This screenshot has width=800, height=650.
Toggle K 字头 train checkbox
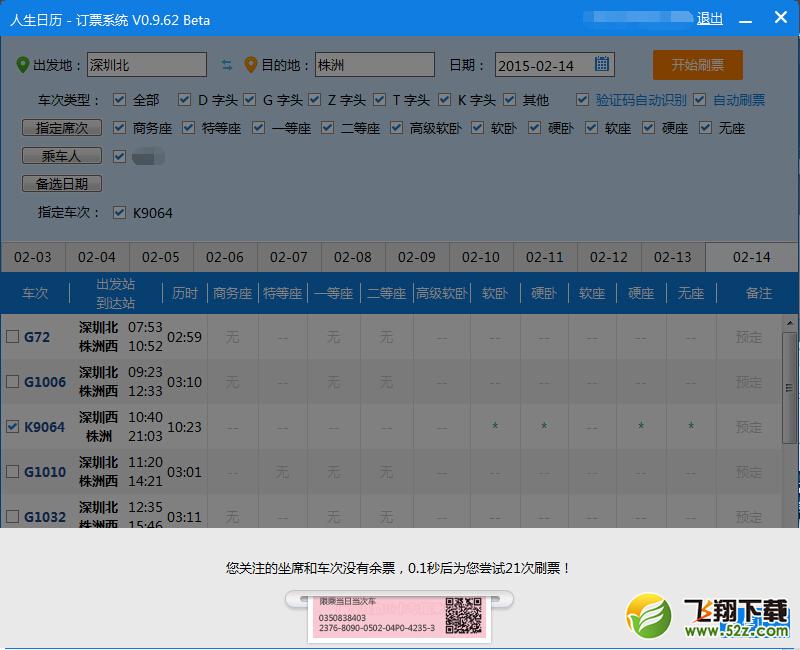click(x=444, y=99)
